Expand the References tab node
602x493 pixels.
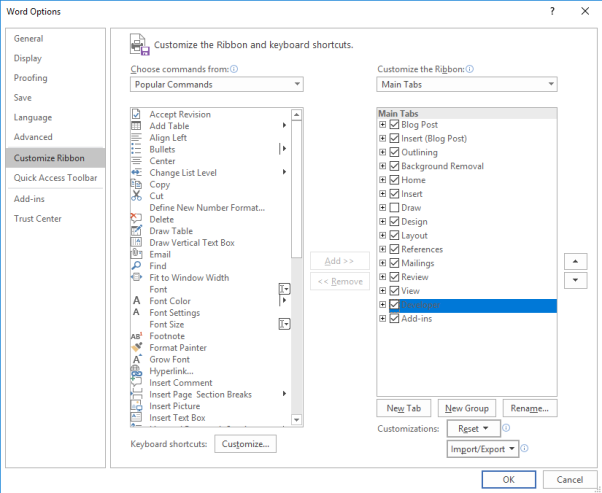coord(382,249)
